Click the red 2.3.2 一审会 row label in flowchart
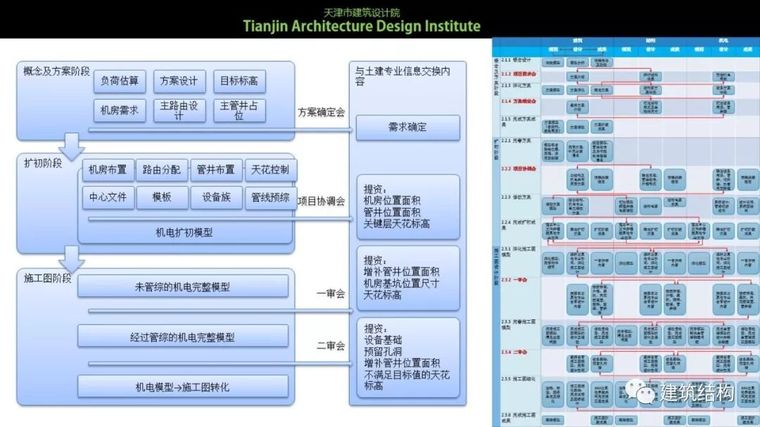Screen dimensions: 760x427 515,280
